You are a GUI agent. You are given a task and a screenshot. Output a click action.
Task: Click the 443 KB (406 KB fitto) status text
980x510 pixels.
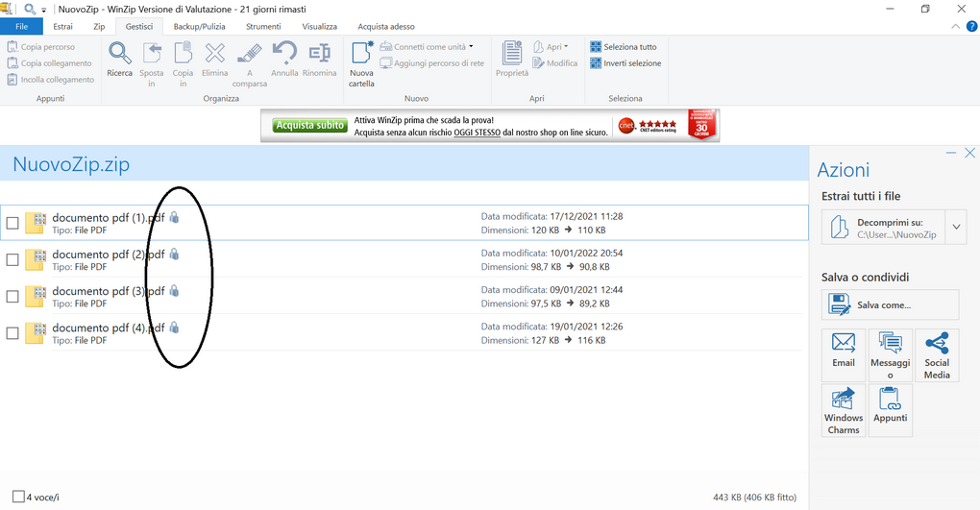coord(754,498)
